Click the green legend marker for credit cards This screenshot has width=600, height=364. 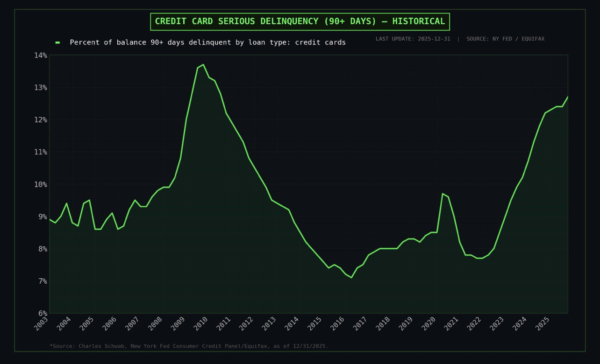57,42
